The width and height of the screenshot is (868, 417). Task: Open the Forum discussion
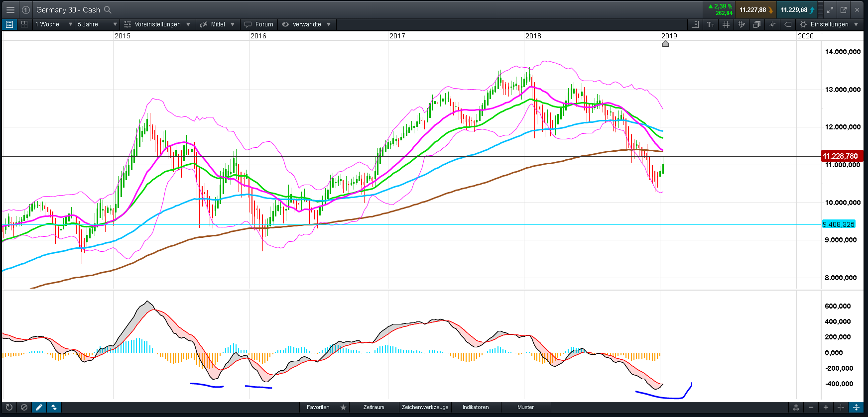click(259, 24)
